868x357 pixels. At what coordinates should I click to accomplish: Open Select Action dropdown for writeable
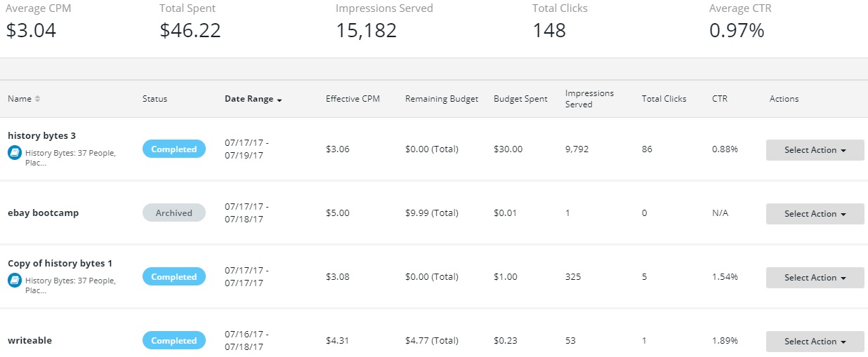click(815, 342)
